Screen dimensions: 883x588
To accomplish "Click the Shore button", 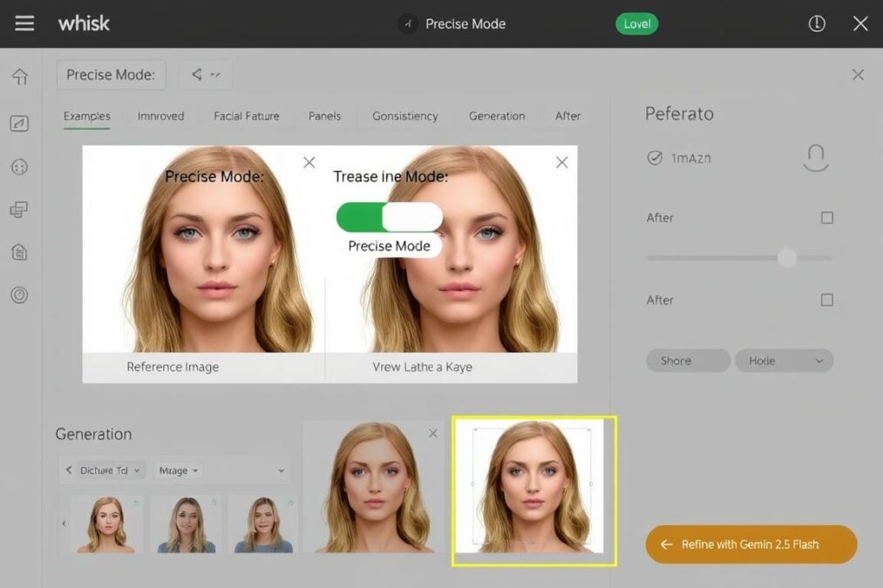I will point(688,360).
